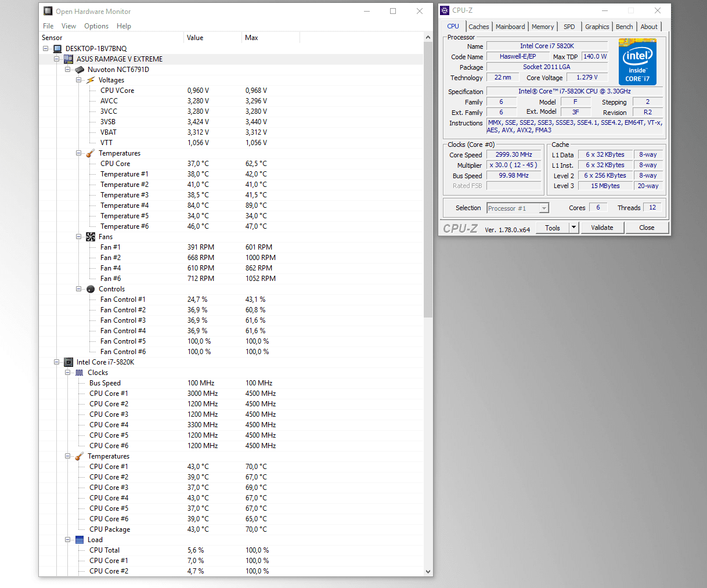This screenshot has width=707, height=588.
Task: Click the Max column header
Action: pos(270,38)
